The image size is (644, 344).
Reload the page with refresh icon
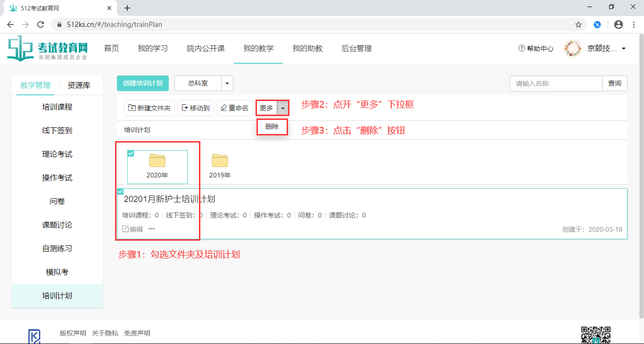(x=41, y=25)
